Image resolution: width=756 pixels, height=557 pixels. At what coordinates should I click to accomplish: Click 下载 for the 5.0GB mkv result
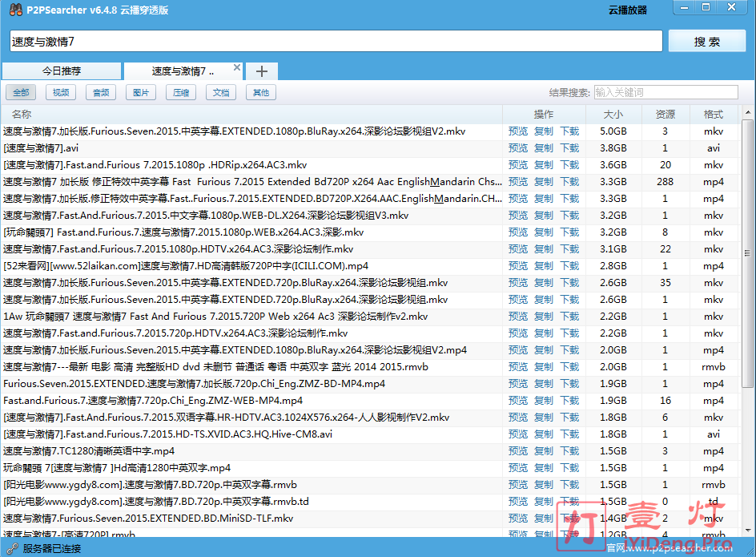click(569, 131)
